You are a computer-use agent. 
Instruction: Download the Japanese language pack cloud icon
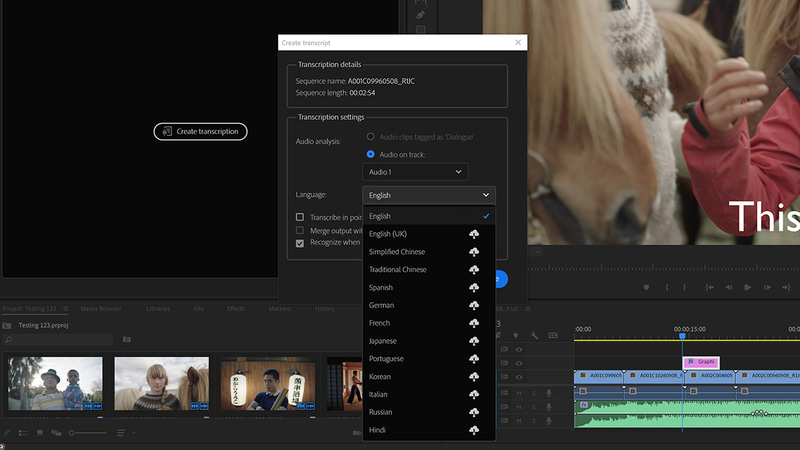point(474,341)
